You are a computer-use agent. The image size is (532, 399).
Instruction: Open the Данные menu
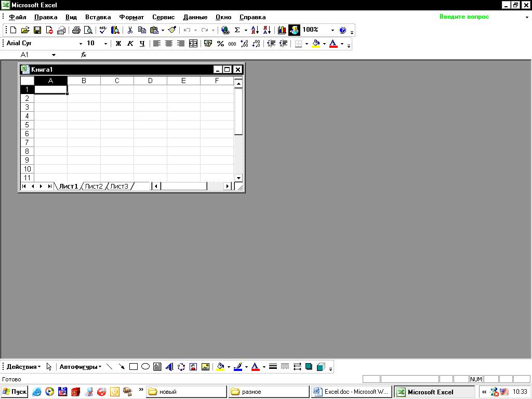(x=195, y=17)
